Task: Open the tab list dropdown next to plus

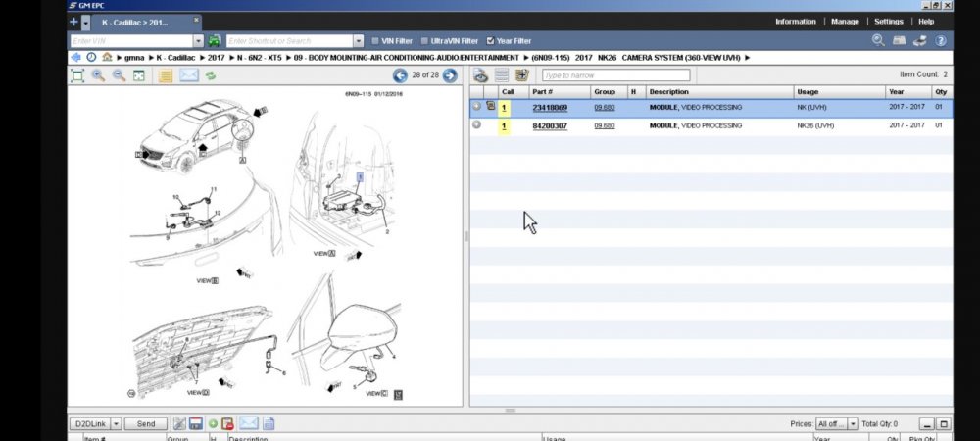Action: pyautogui.click(x=85, y=23)
